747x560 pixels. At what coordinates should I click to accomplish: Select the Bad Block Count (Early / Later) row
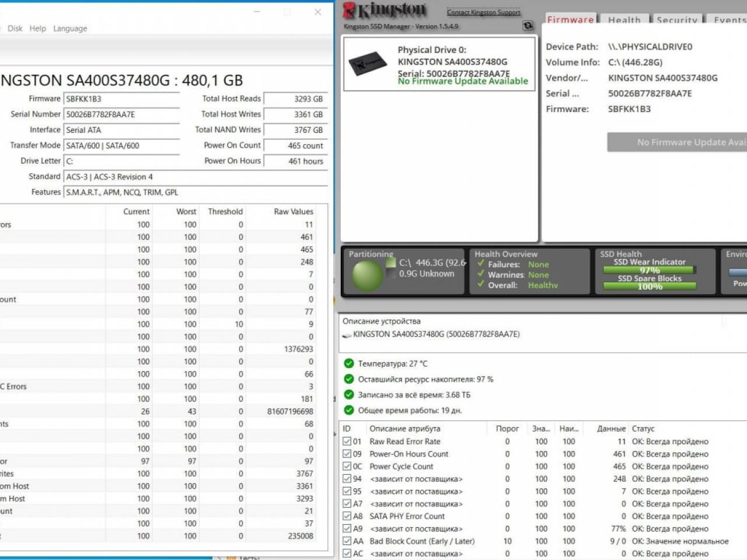[544, 541]
